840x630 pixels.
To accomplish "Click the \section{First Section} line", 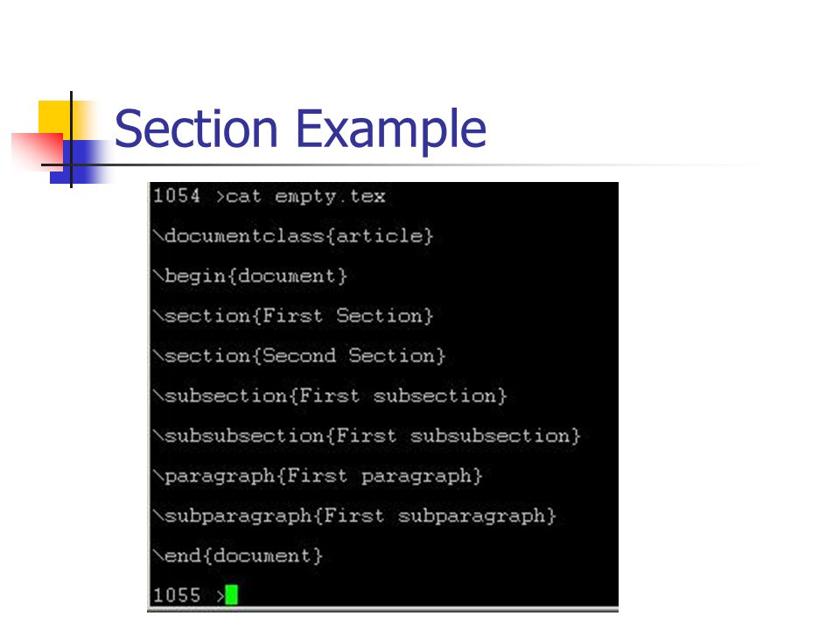I will tap(292, 316).
